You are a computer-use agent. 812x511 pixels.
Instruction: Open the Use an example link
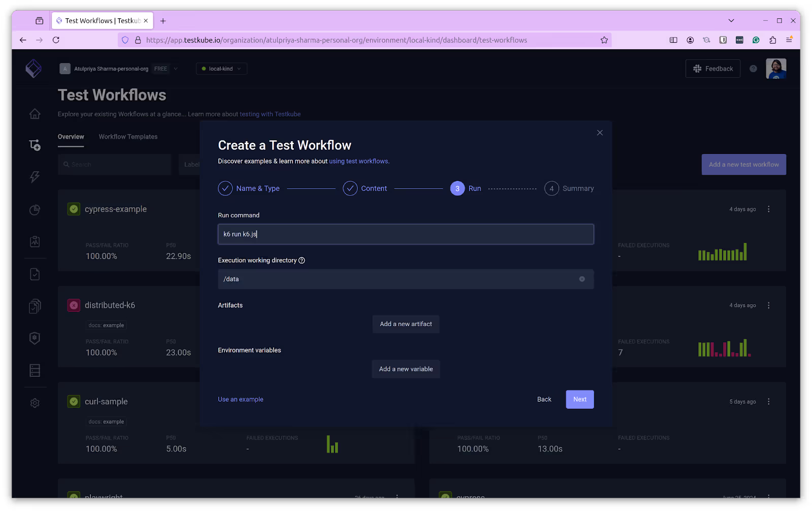[241, 399]
